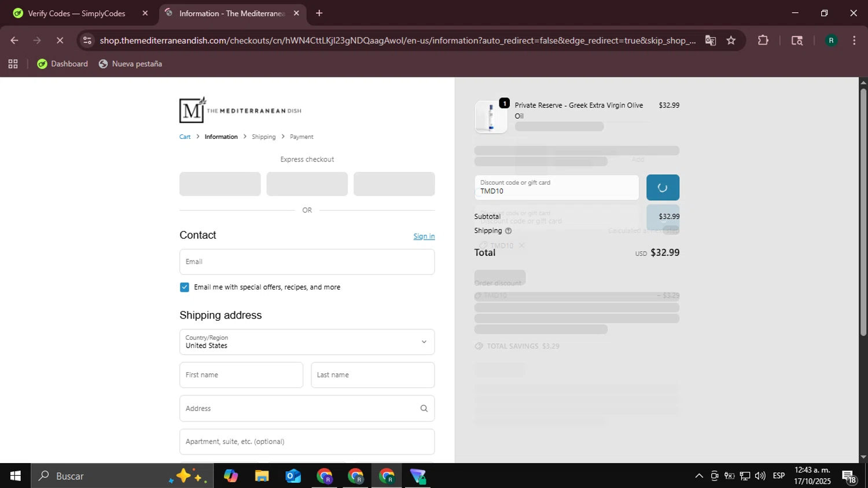Click the Last name field
This screenshot has height=488, width=868.
pyautogui.click(x=373, y=375)
